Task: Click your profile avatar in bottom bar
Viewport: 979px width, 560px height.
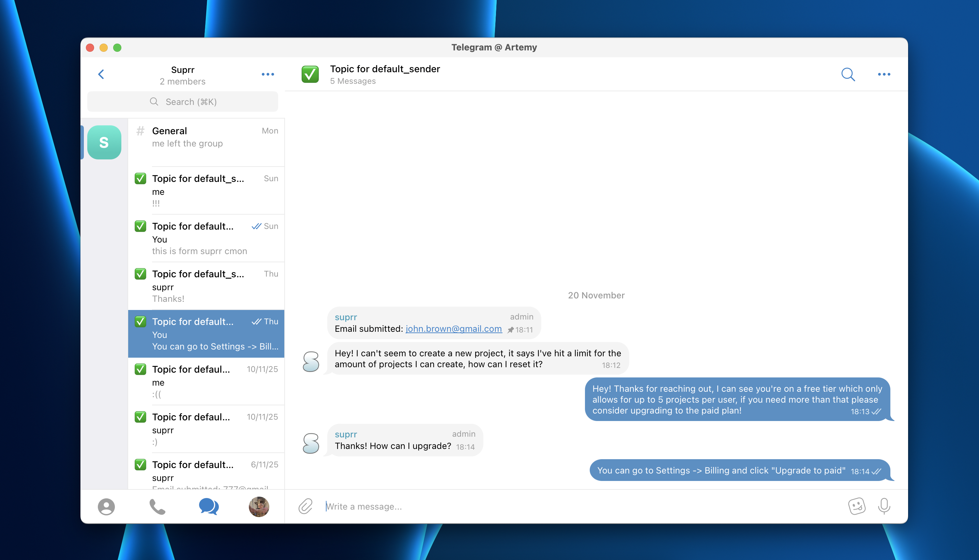Action: (259, 507)
